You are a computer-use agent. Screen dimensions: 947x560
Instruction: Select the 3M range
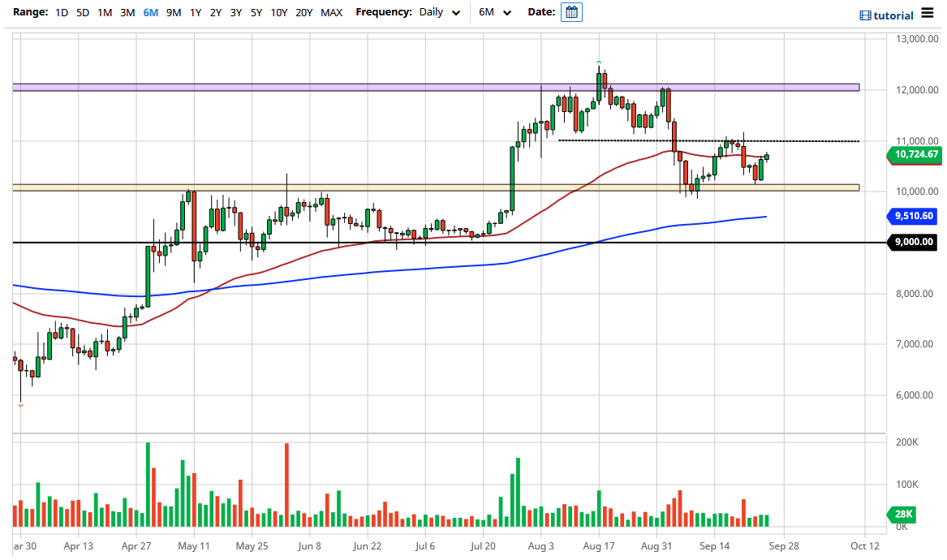127,12
